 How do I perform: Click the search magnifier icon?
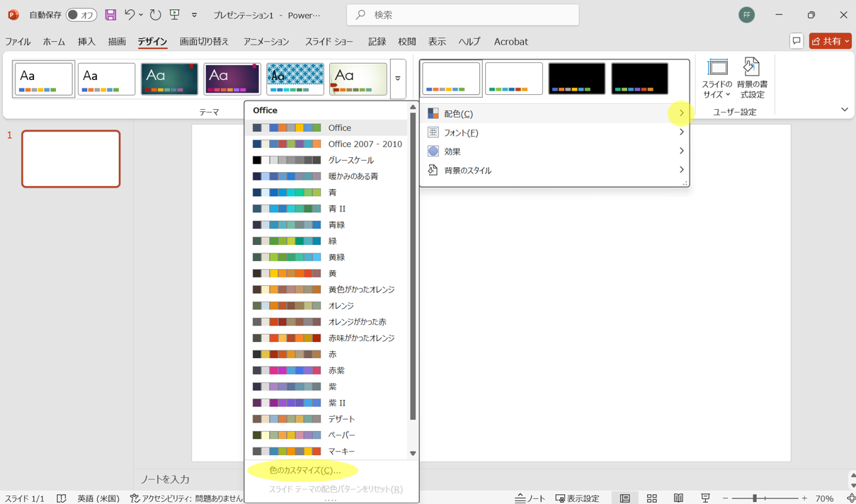[361, 15]
